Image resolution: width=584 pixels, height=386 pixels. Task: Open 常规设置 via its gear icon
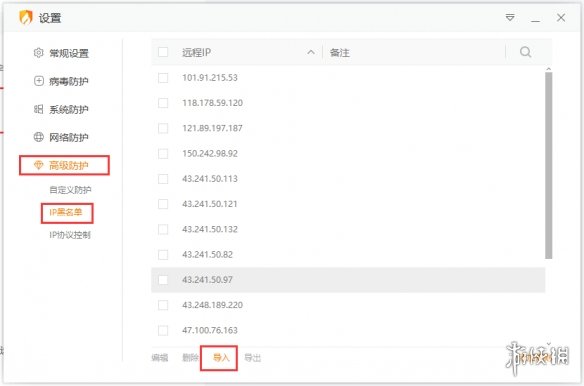tap(38, 53)
